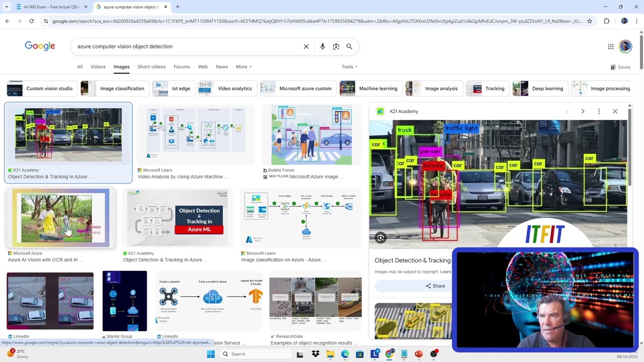Viewport: 644px width, 362px height.
Task: Open preview panel three-dot options
Action: click(599, 111)
